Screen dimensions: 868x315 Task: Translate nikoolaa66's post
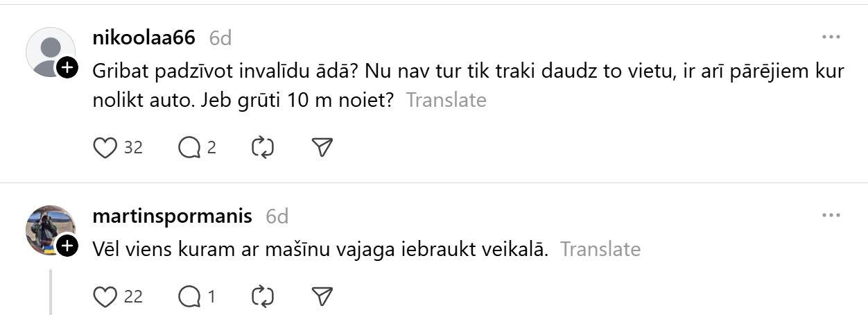[x=446, y=101]
